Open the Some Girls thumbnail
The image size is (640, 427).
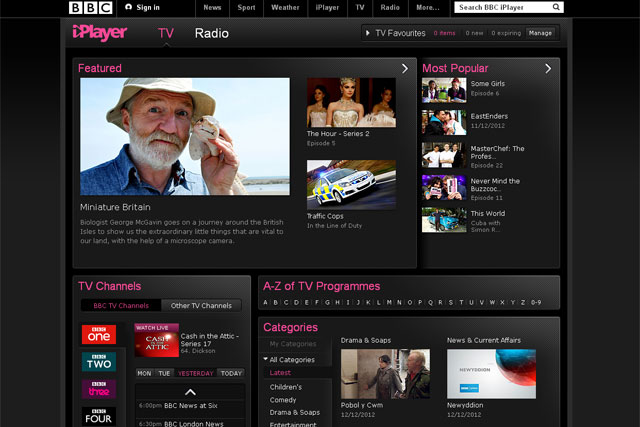coord(444,90)
